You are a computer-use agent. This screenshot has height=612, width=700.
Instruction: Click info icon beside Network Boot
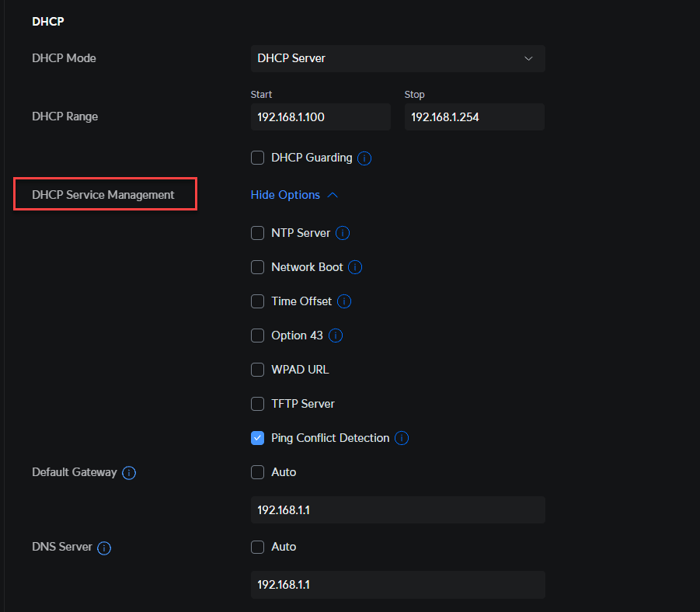(355, 267)
